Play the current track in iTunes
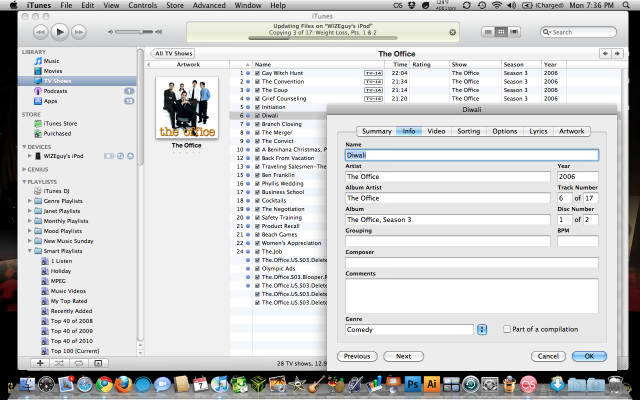 (x=60, y=32)
